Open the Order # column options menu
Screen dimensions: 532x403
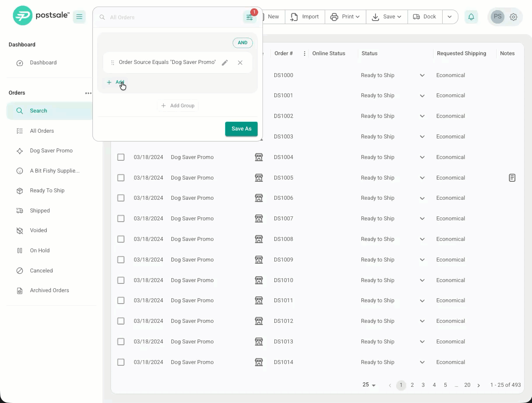(x=305, y=53)
